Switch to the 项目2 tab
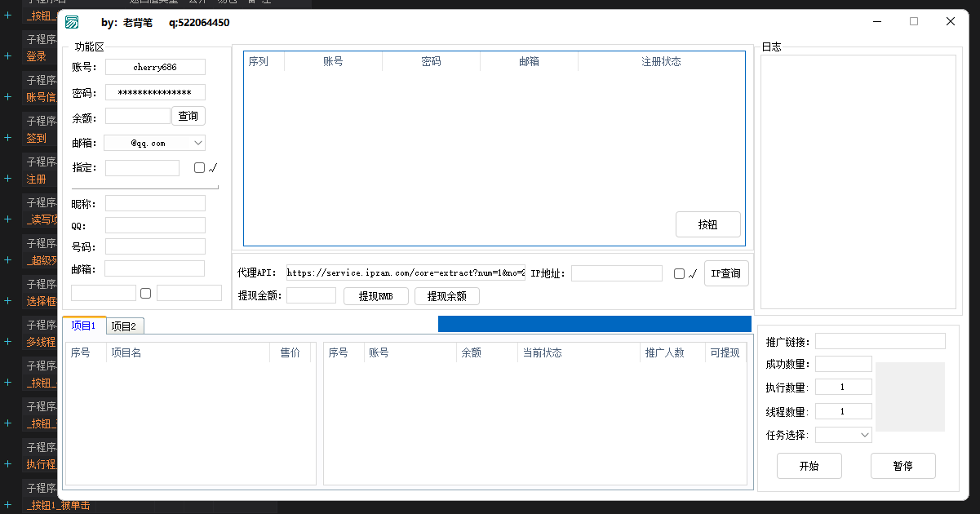Viewport: 980px width, 514px height. [x=124, y=326]
